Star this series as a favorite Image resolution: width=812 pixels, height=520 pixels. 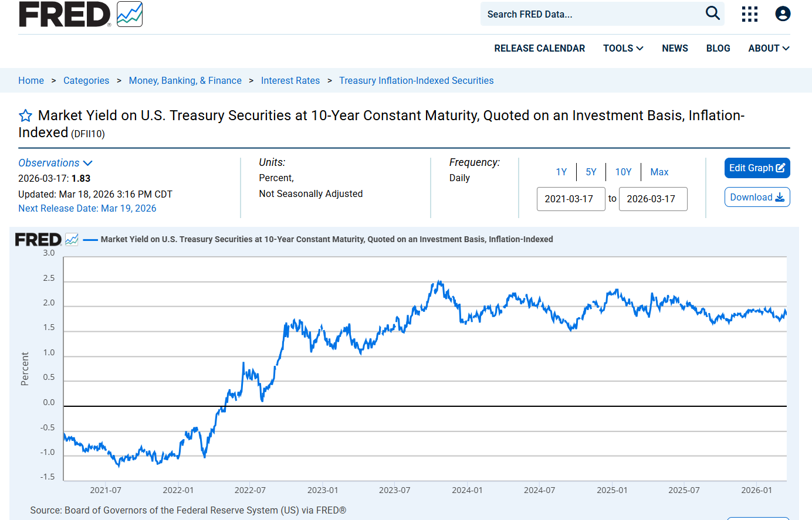point(26,115)
